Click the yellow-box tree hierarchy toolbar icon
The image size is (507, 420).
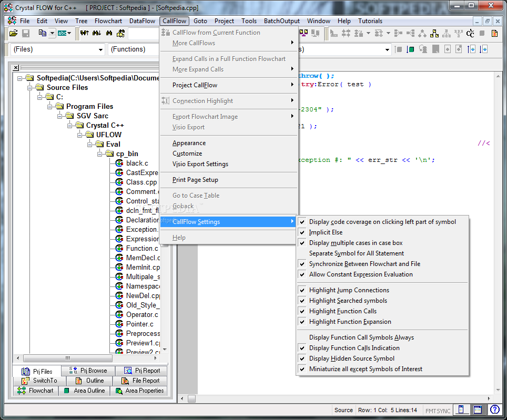click(434, 33)
